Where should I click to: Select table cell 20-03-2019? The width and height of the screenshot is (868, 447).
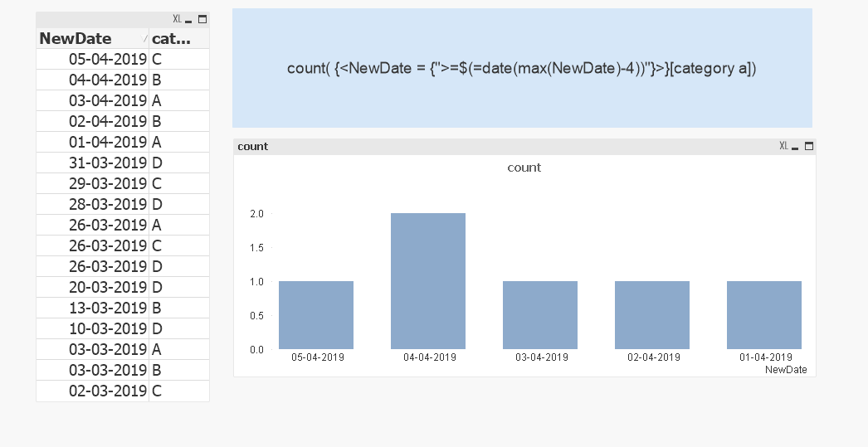tap(92, 287)
